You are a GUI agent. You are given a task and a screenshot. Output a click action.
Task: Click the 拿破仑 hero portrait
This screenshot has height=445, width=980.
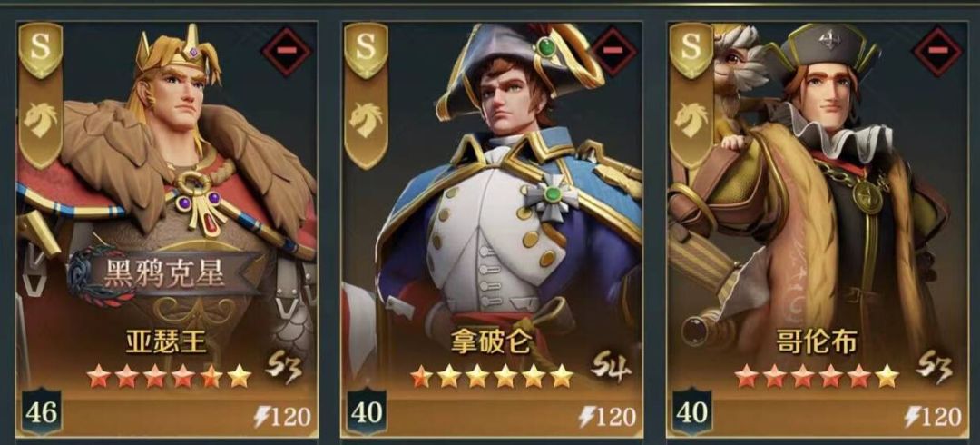point(492,188)
